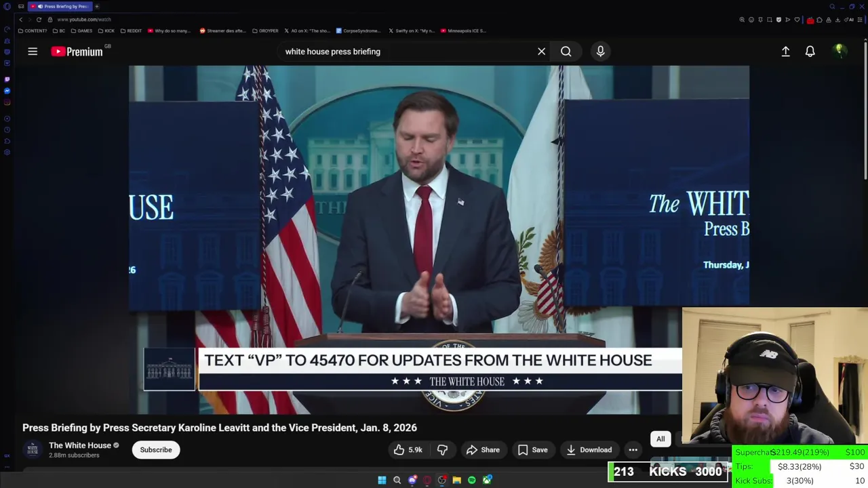Open 'CorpseSyndrome...' bookmark
The width and height of the screenshot is (868, 488).
[x=359, y=30]
